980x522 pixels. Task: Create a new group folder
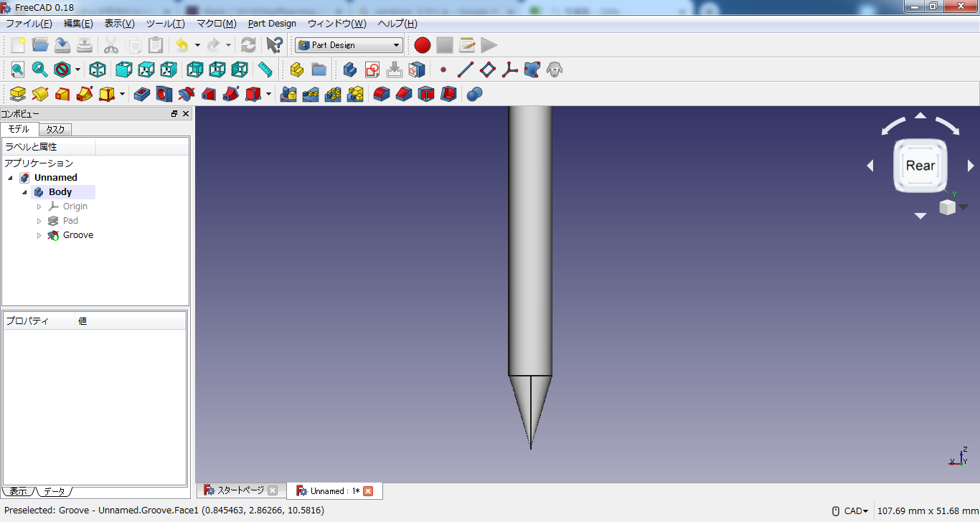[x=319, y=70]
